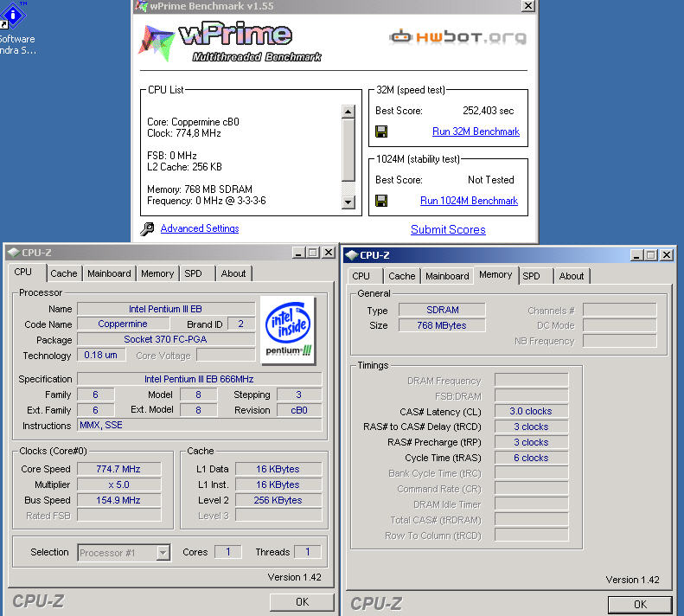Click the Intel Inside Pentium III logo

(x=288, y=330)
